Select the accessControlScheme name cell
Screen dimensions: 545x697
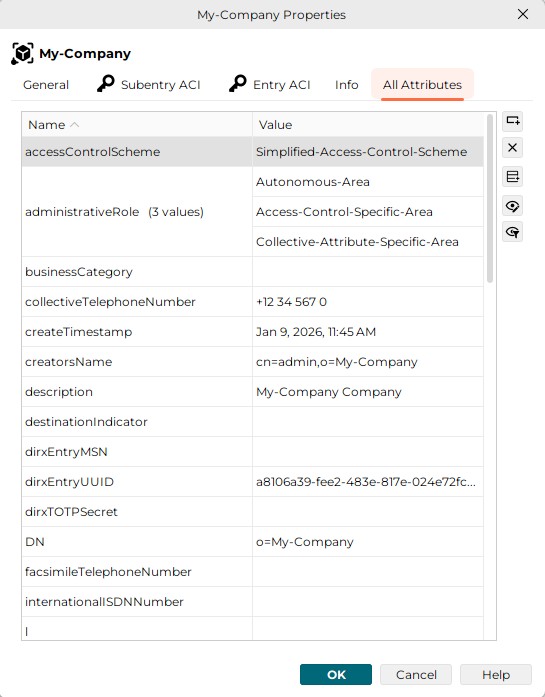(137, 152)
